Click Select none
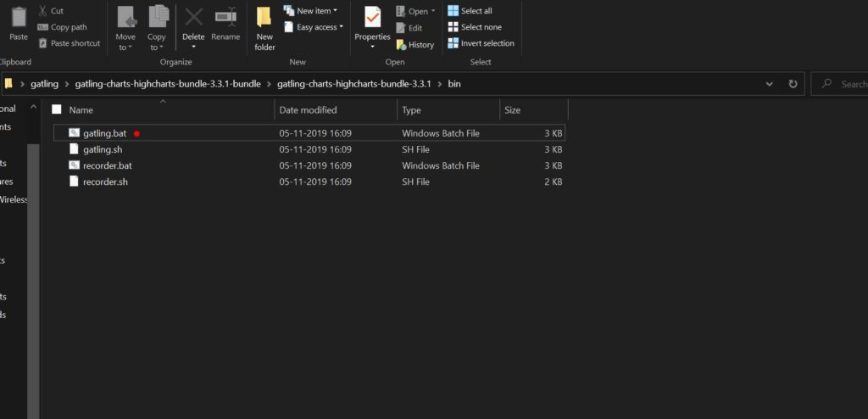868x419 pixels. tap(475, 26)
